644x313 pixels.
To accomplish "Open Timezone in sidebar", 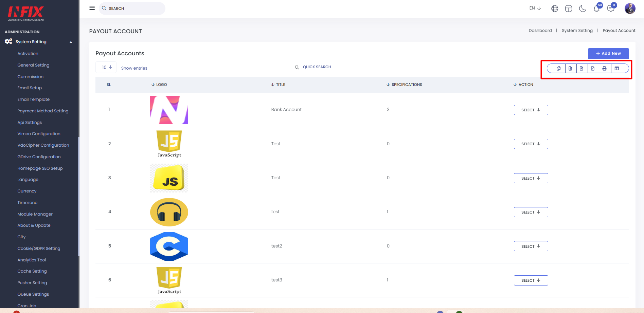I will 28,203.
